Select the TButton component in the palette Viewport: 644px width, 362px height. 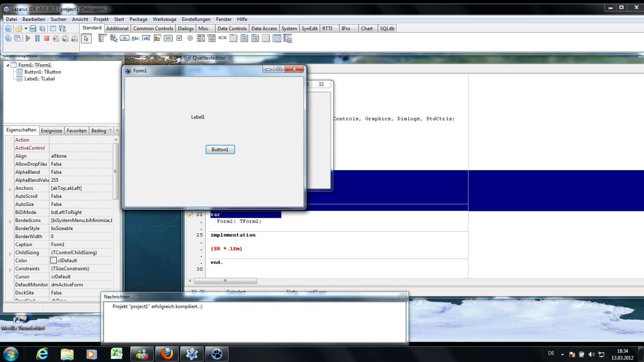point(125,38)
